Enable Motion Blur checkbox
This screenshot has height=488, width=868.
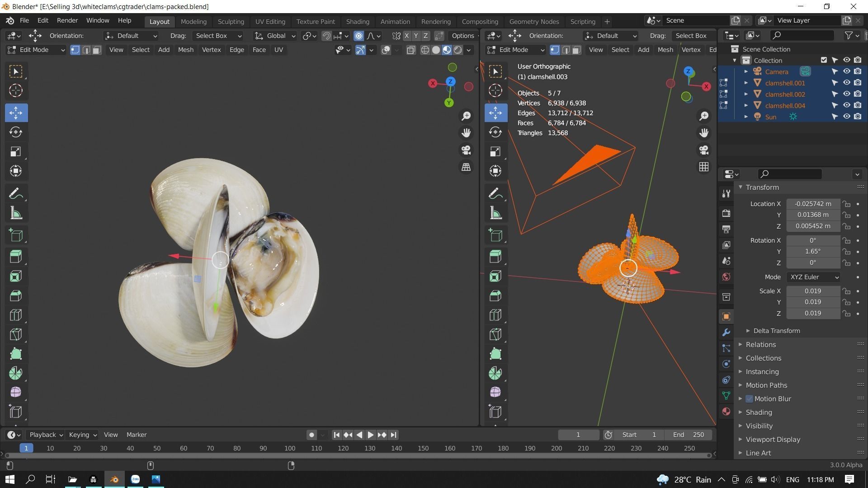pos(749,399)
